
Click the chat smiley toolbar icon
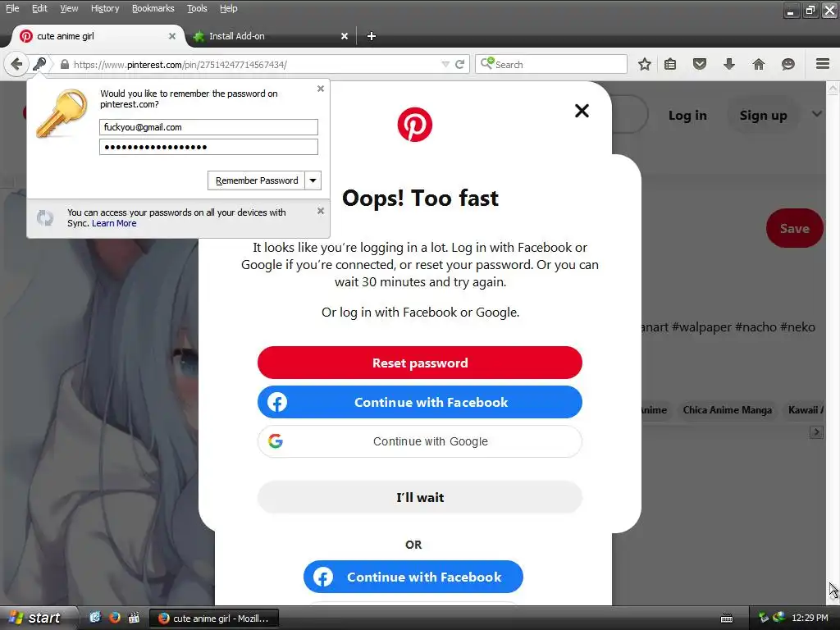coord(788,64)
